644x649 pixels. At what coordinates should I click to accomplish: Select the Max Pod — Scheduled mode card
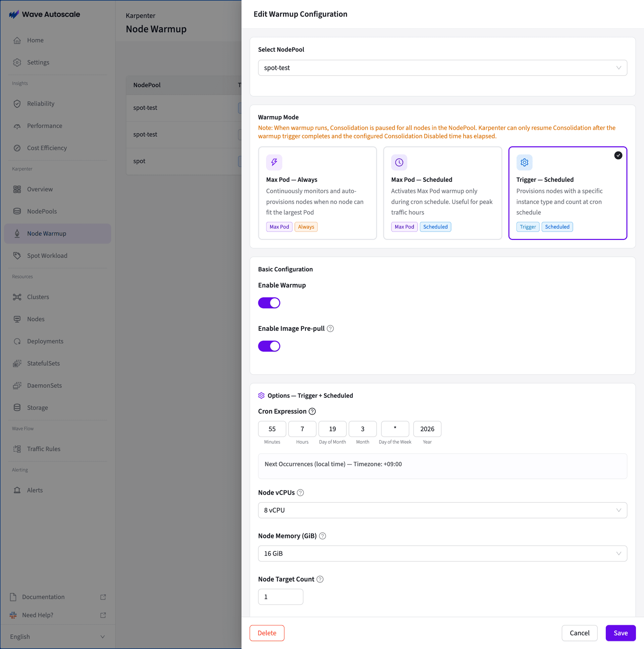tap(443, 194)
